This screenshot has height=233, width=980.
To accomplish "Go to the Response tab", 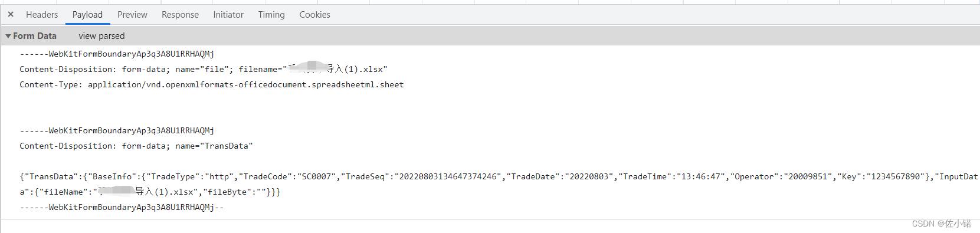I will 180,15.
